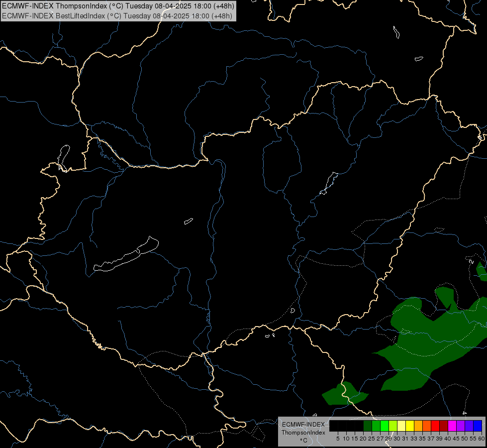Click the medium green 25–27 legend swatch
This screenshot has width=487, height=448.
[x=376, y=426]
